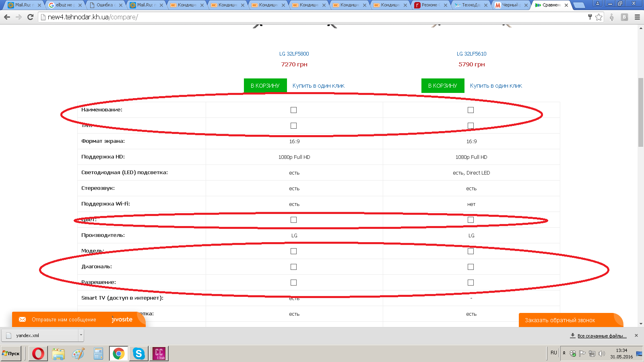Launch Opera from the taskbar
The width and height of the screenshot is (644, 362).
[x=38, y=354]
